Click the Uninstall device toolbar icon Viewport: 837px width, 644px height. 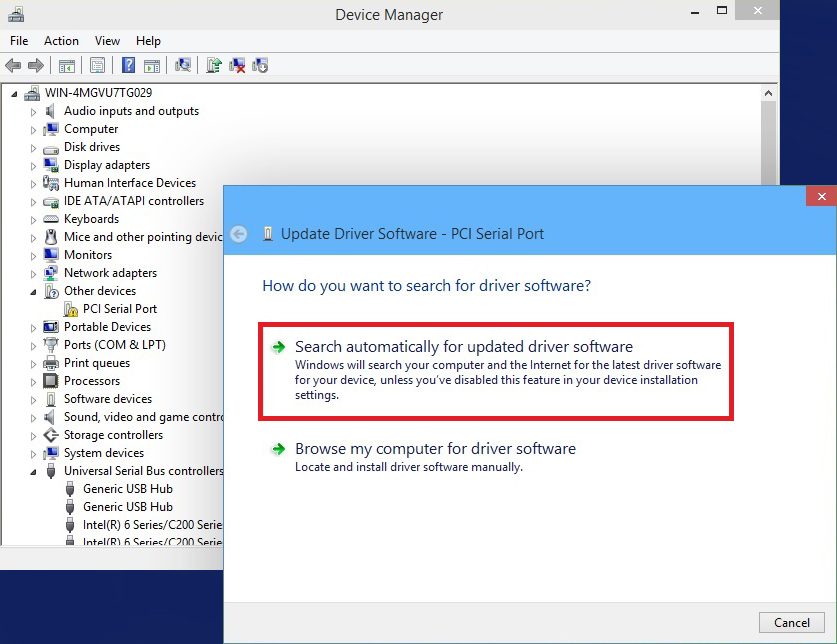[x=240, y=64]
